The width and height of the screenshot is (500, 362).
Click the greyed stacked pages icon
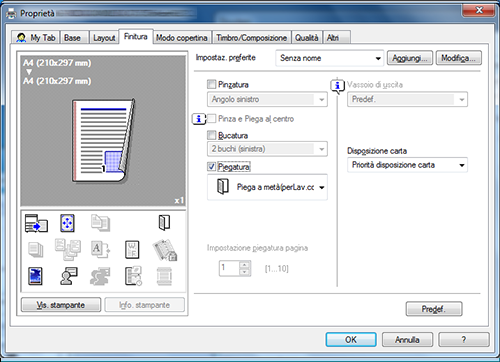36,250
